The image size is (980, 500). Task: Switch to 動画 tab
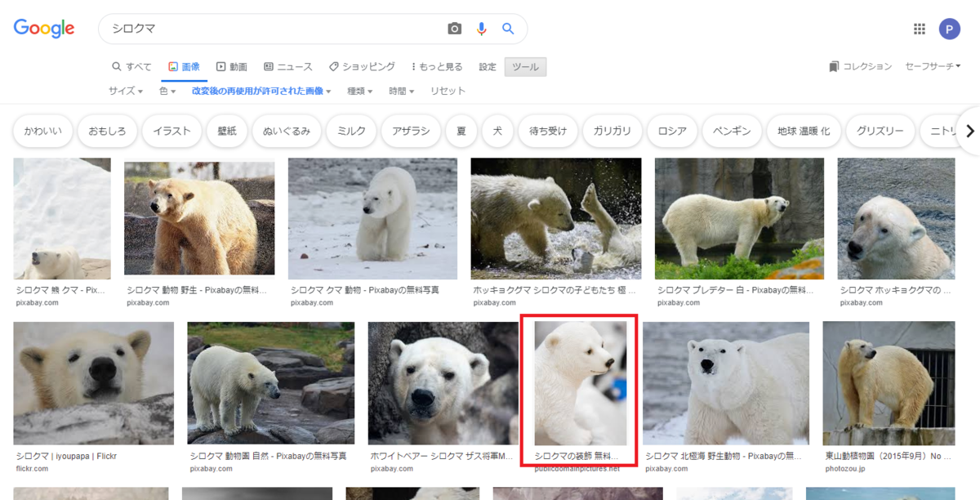click(x=232, y=67)
